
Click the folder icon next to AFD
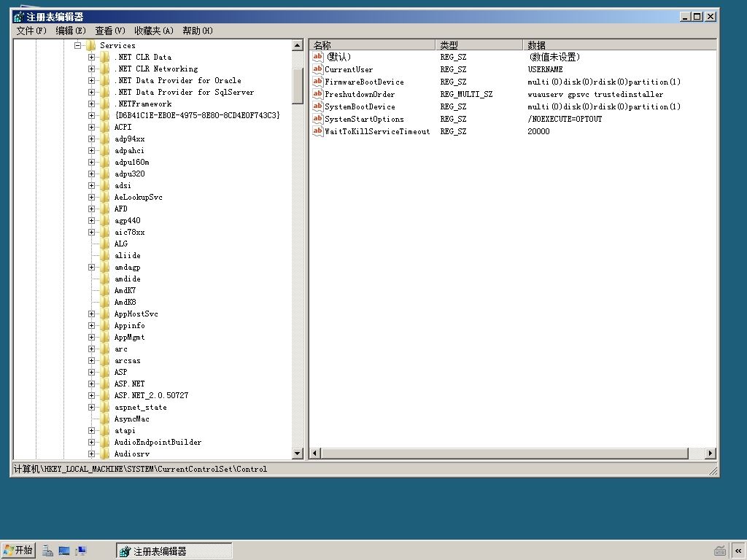tap(105, 209)
